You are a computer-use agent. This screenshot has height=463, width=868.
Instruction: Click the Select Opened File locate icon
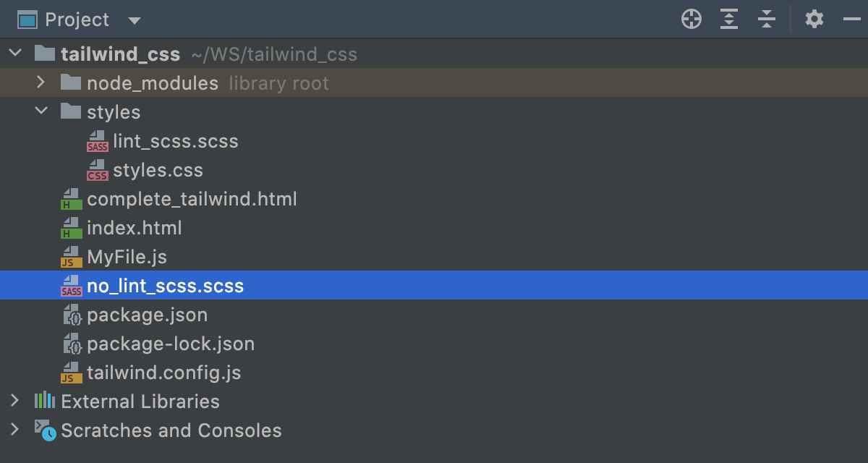tap(692, 20)
